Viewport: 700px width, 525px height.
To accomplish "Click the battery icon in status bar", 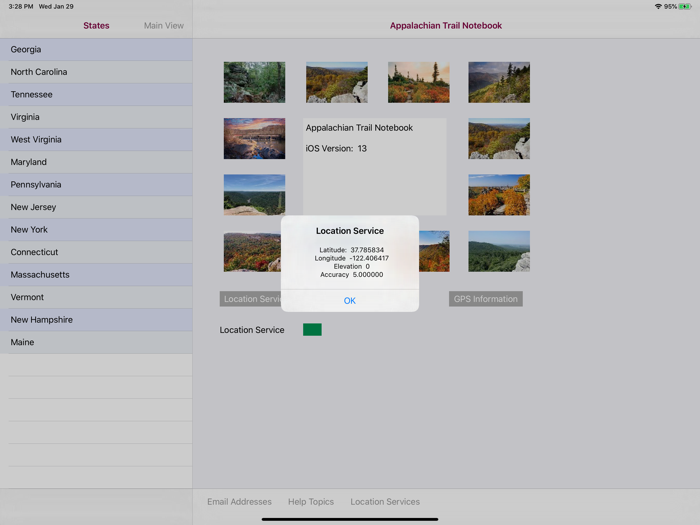I will (685, 6).
